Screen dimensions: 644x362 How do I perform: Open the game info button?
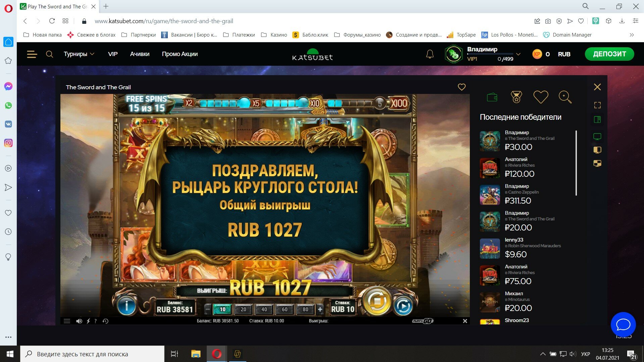tap(126, 306)
